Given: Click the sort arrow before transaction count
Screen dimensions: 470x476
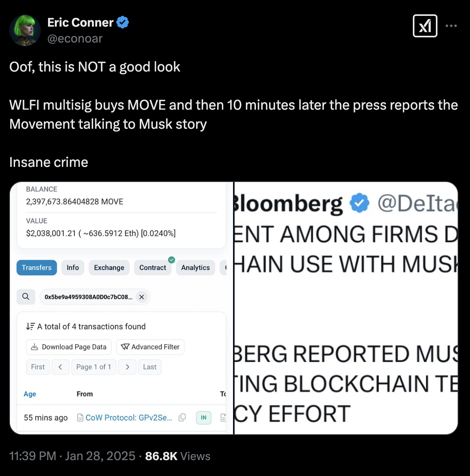Looking at the screenshot, I should click(30, 326).
